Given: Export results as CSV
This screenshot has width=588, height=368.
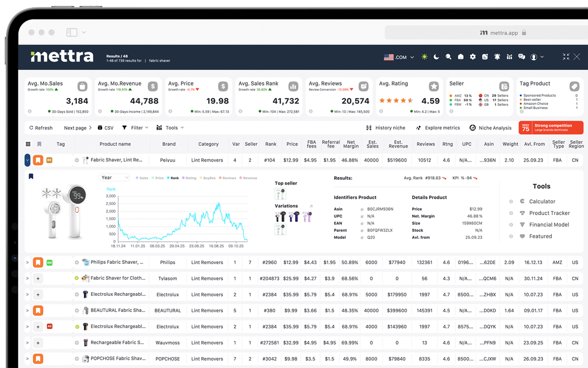Looking at the screenshot, I should 106,128.
